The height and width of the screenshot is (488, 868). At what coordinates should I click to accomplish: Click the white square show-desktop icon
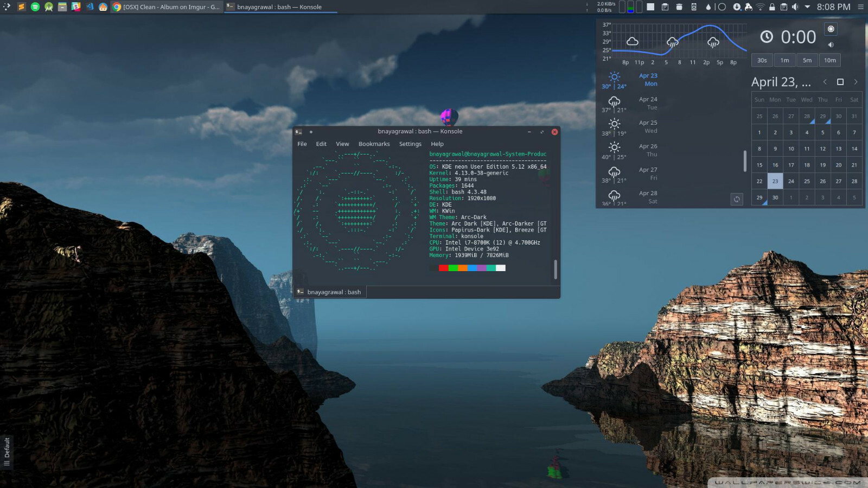[650, 7]
